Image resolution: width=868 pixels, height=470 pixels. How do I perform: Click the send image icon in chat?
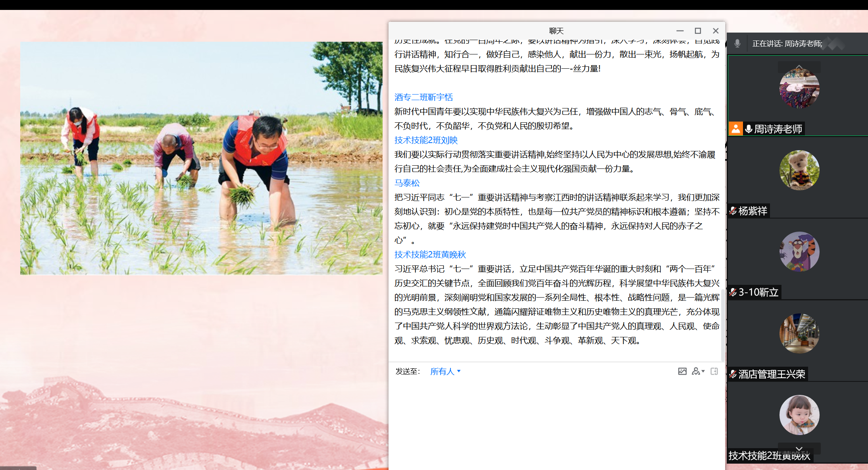(x=682, y=371)
